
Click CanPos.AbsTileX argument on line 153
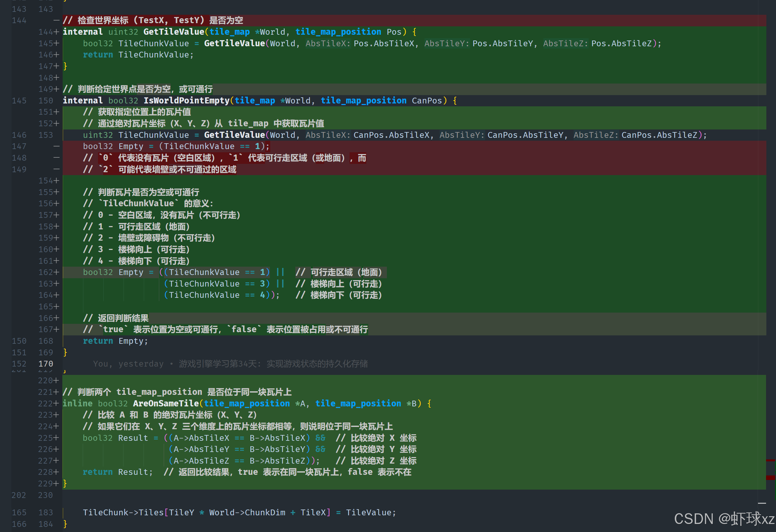(x=391, y=135)
